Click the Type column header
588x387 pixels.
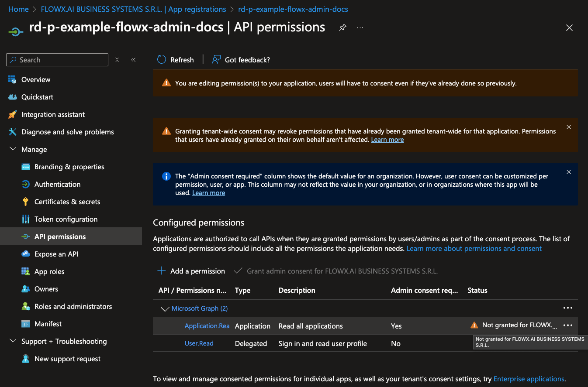tap(243, 290)
